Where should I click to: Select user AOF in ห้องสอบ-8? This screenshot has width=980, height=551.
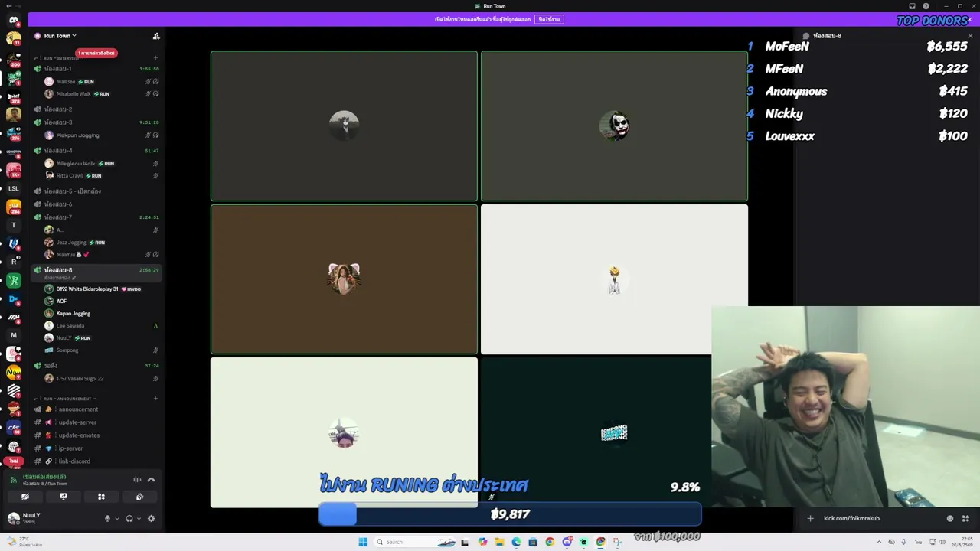coord(102,302)
